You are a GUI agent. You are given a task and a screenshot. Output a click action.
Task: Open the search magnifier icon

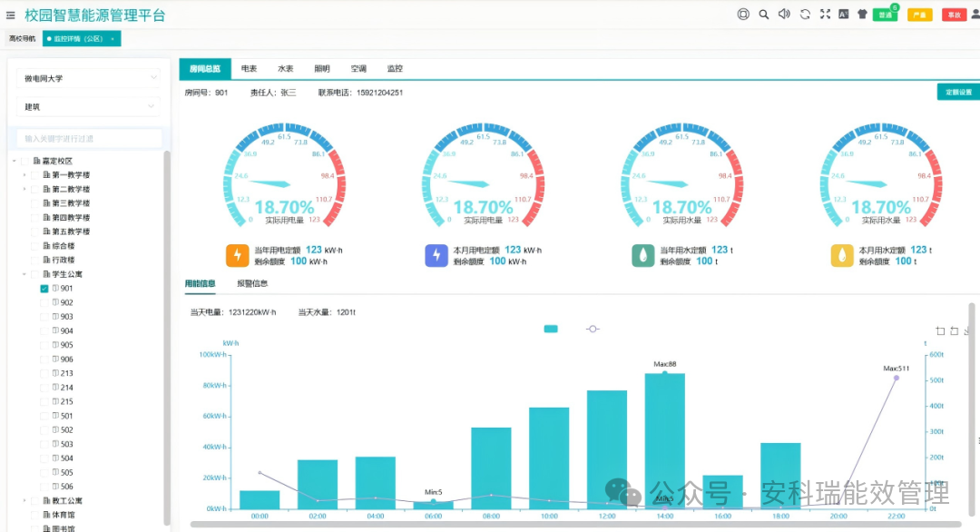[x=764, y=15]
